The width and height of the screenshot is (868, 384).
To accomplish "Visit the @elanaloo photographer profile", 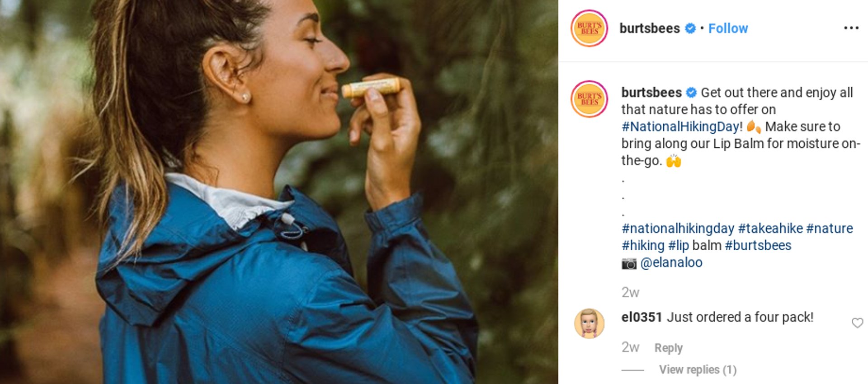I will click(x=671, y=262).
